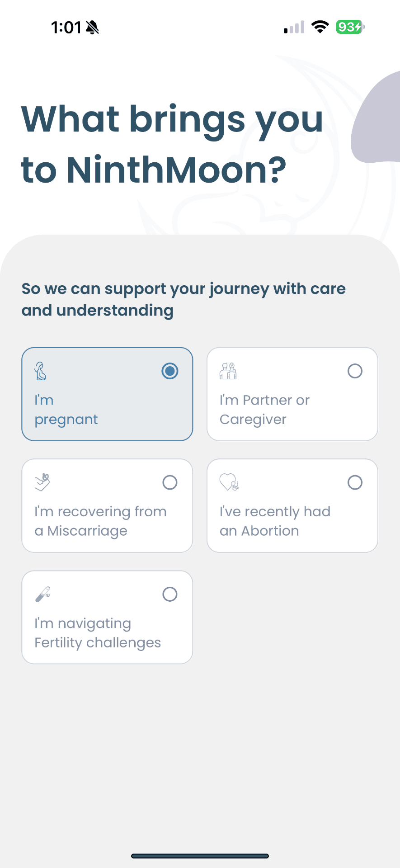Click the partner and caregiver people icon

pos(228,371)
